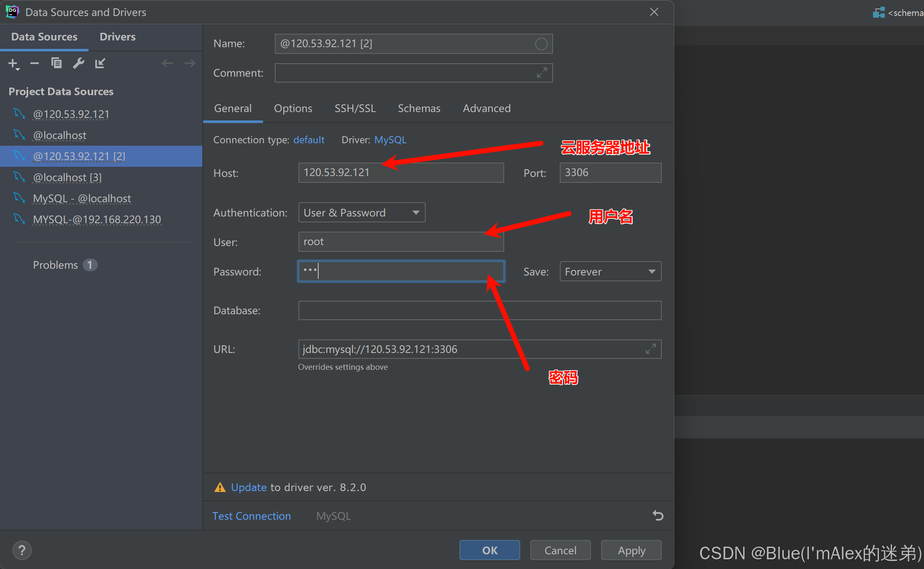Click the User input field

pos(401,242)
